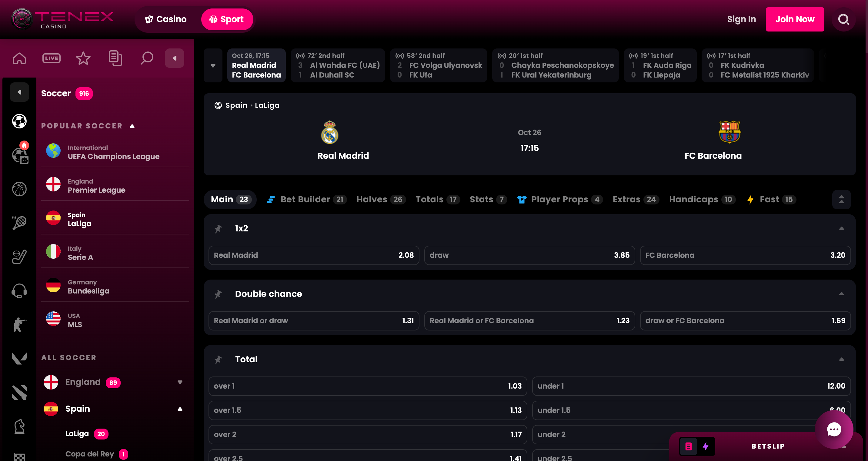868x461 pixels.
Task: Open the LIVE events icon
Action: (51, 58)
